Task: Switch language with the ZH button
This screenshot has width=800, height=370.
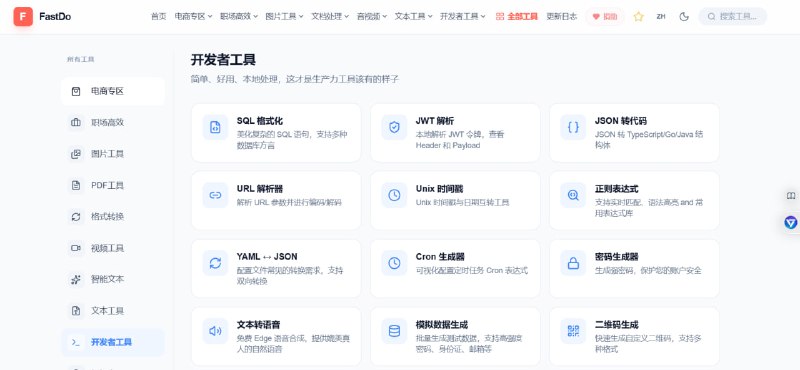Action: (661, 16)
